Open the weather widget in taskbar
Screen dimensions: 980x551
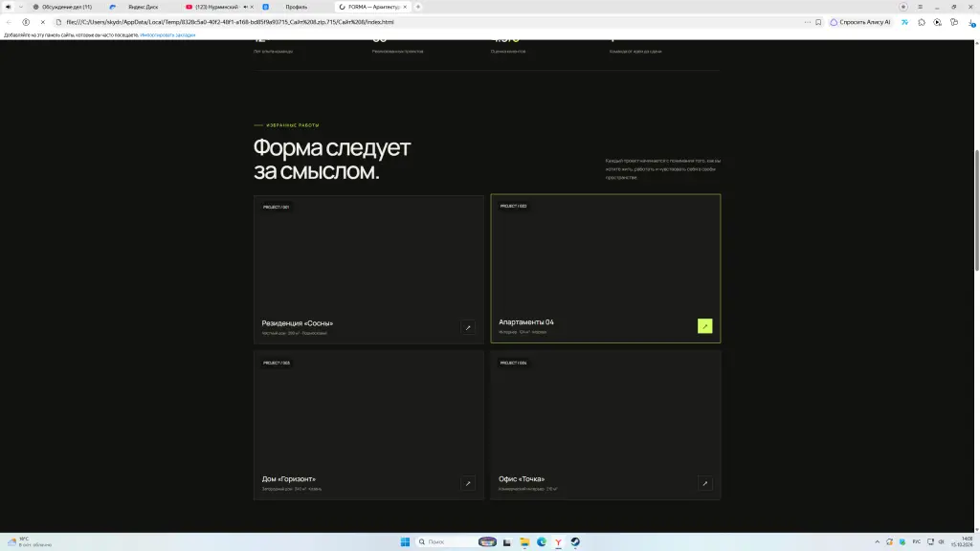pyautogui.click(x=30, y=541)
